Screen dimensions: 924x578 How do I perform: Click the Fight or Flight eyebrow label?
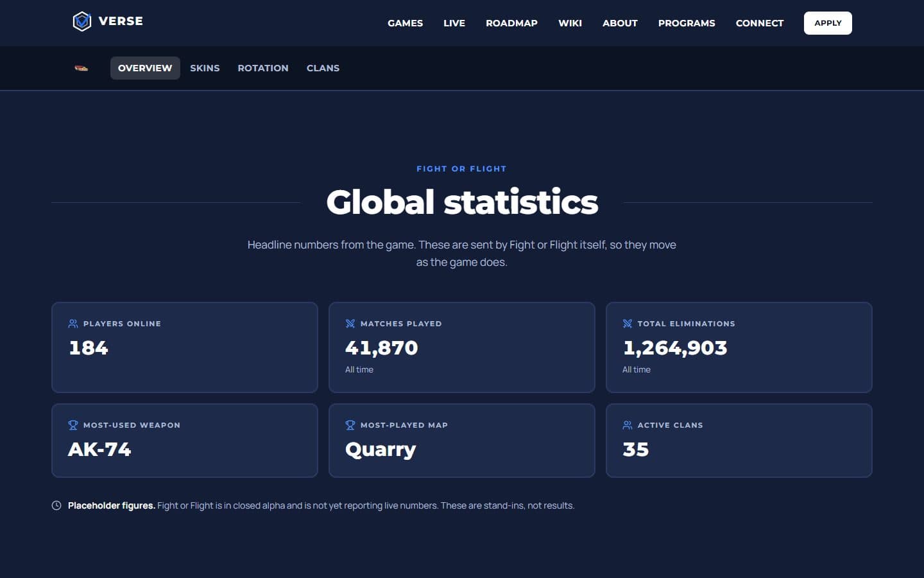pyautogui.click(x=461, y=169)
